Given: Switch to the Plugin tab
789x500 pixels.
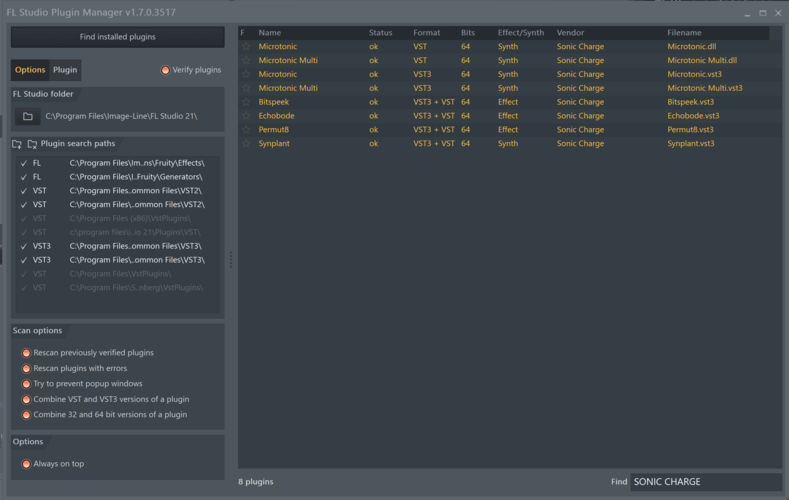Looking at the screenshot, I should tap(65, 70).
